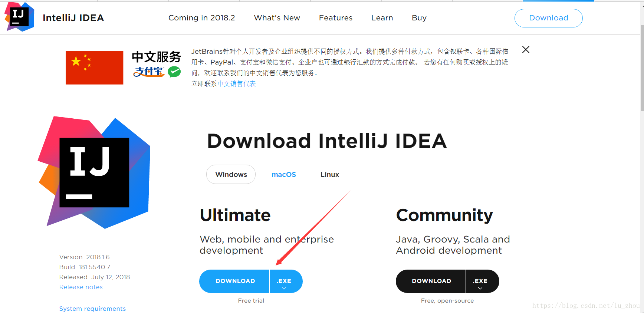Viewport: 644px width, 313px height.
Task: Click the Released: July 12, 2018 text
Action: coord(95,277)
